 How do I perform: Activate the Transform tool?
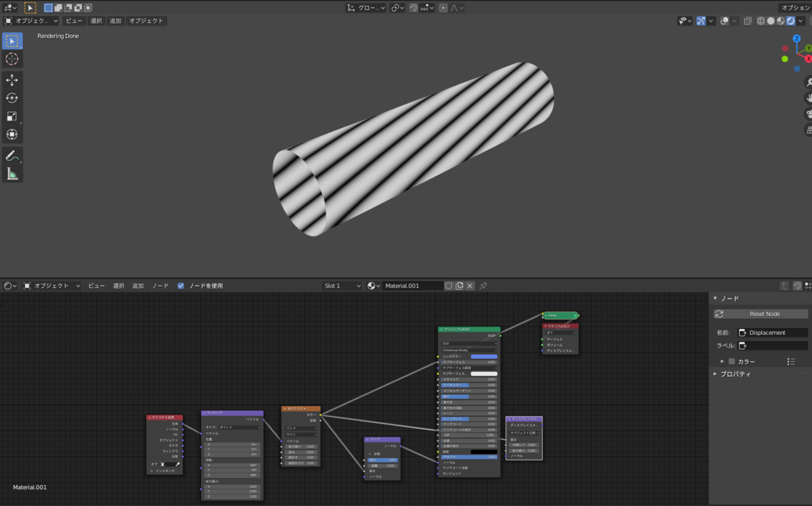[x=12, y=135]
